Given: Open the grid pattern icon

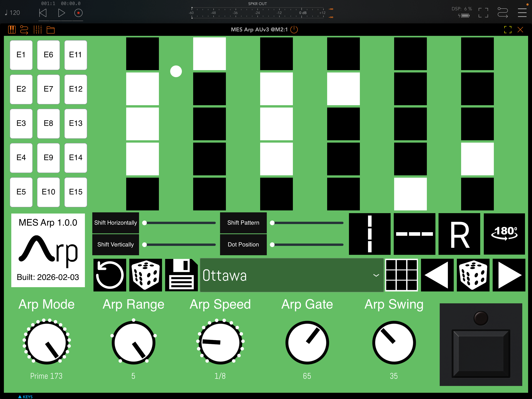Looking at the screenshot, I should (x=402, y=275).
